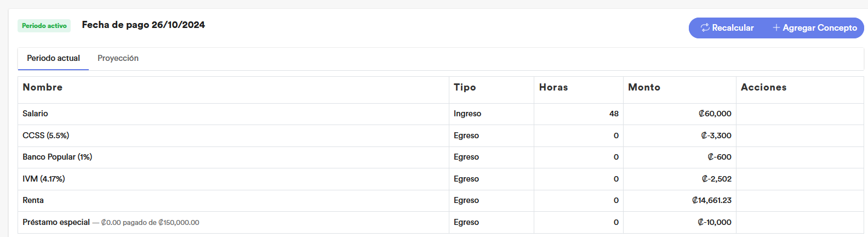Click the Tipo column header
Image resolution: width=868 pixels, height=237 pixels.
[465, 87]
